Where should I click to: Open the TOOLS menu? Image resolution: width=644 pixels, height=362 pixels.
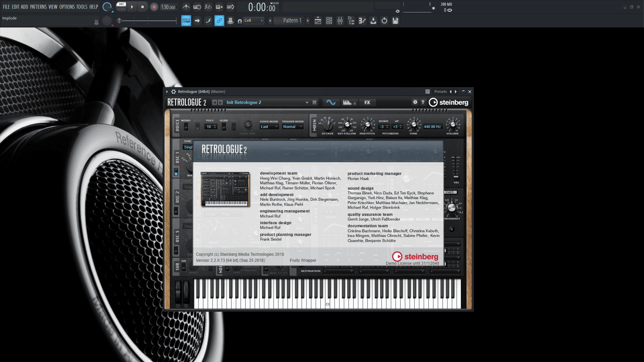click(82, 7)
